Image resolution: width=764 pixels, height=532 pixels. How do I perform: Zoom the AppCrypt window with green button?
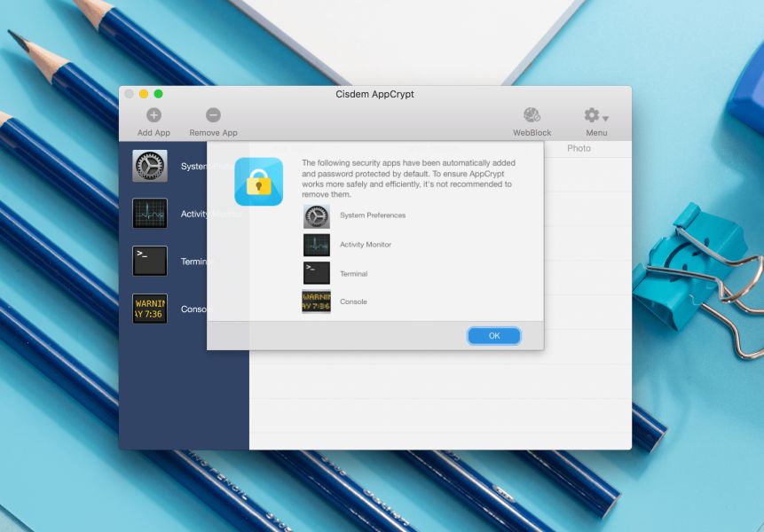click(x=158, y=94)
